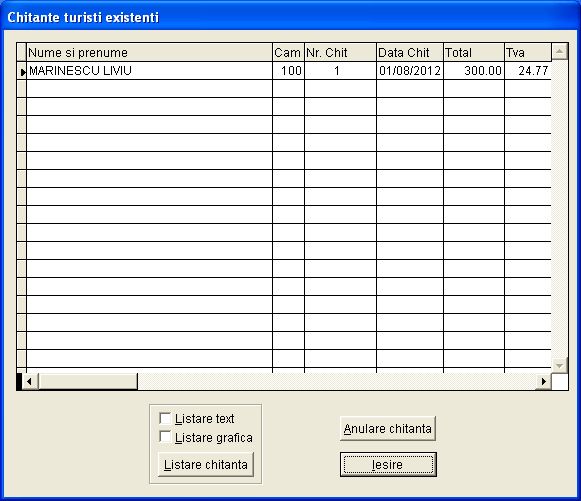
Task: Enable the Listare text checkbox
Action: [165, 418]
